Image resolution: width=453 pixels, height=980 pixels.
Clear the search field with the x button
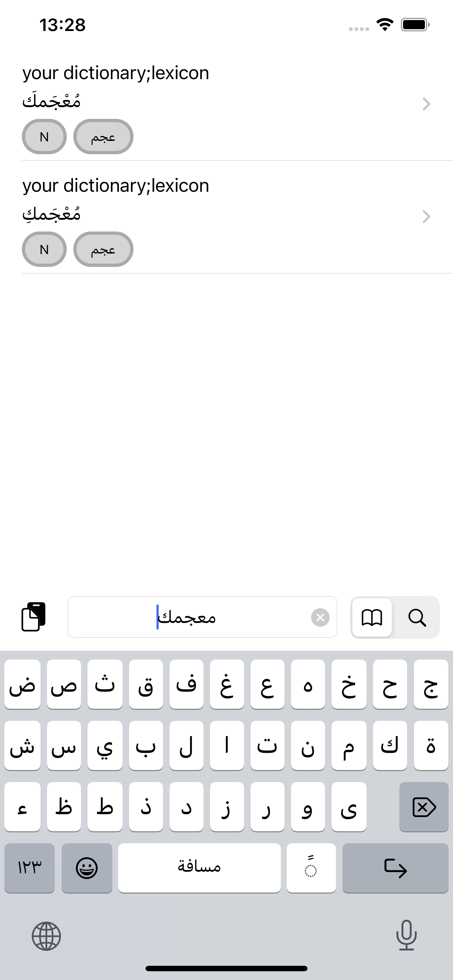tap(321, 617)
